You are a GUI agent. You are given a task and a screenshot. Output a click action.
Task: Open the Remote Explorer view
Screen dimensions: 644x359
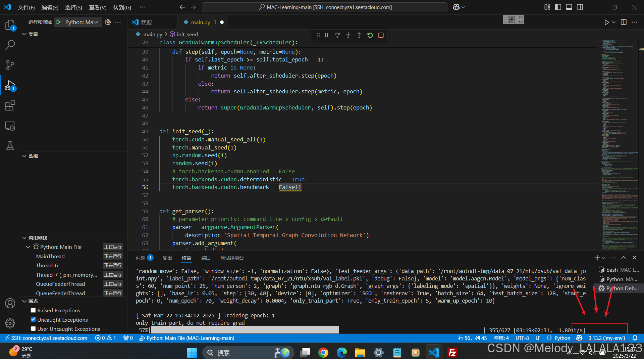[10, 126]
